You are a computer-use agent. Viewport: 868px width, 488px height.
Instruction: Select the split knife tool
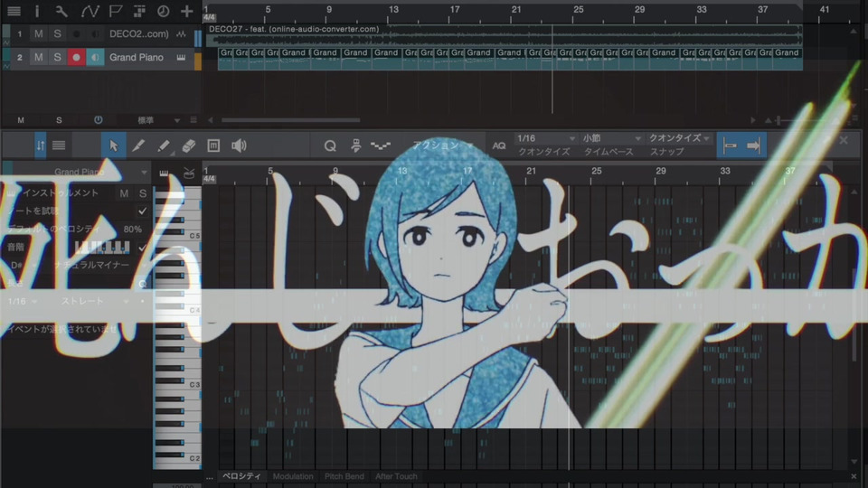(138, 145)
